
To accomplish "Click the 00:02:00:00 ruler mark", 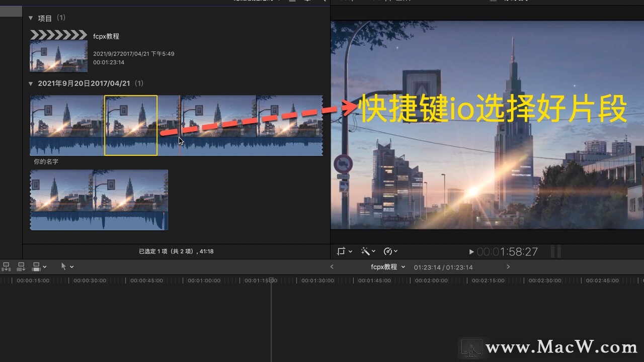I will coord(431,281).
